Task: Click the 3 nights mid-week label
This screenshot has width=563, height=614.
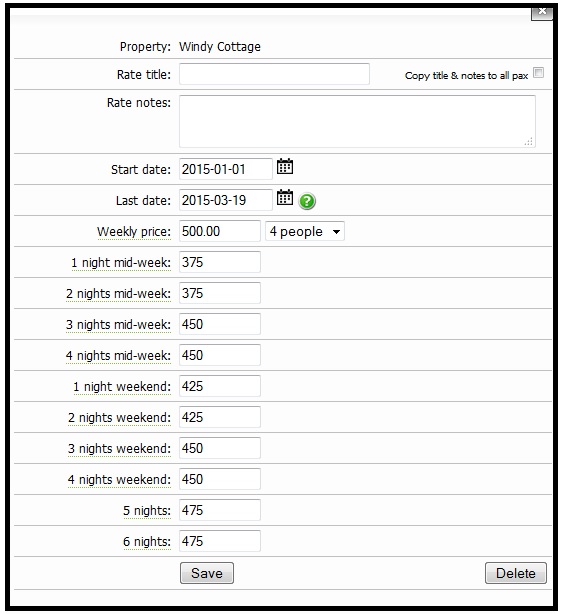Action: click(x=119, y=325)
